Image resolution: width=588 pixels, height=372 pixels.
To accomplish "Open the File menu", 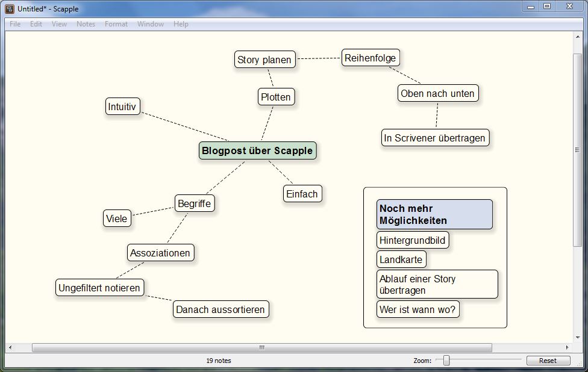I will [x=15, y=24].
